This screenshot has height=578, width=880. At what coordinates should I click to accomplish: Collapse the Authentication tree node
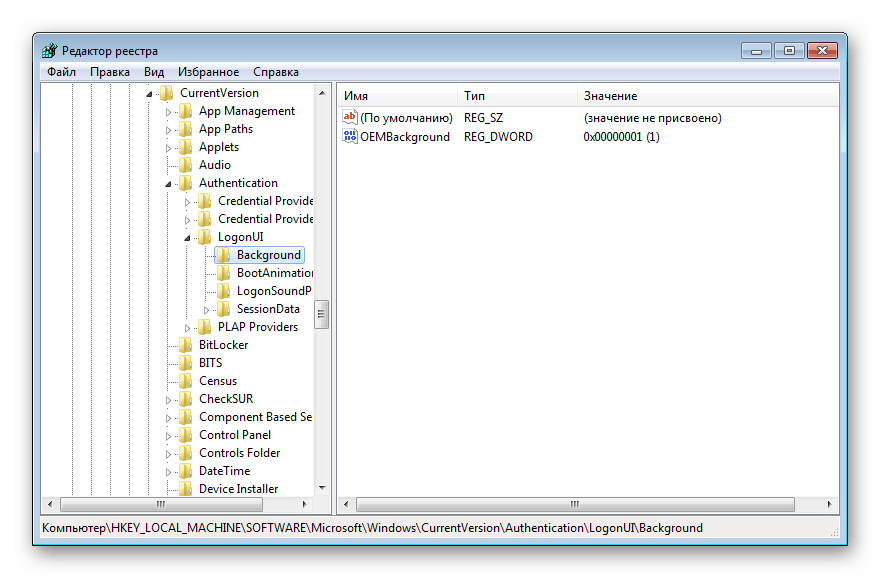click(x=168, y=183)
